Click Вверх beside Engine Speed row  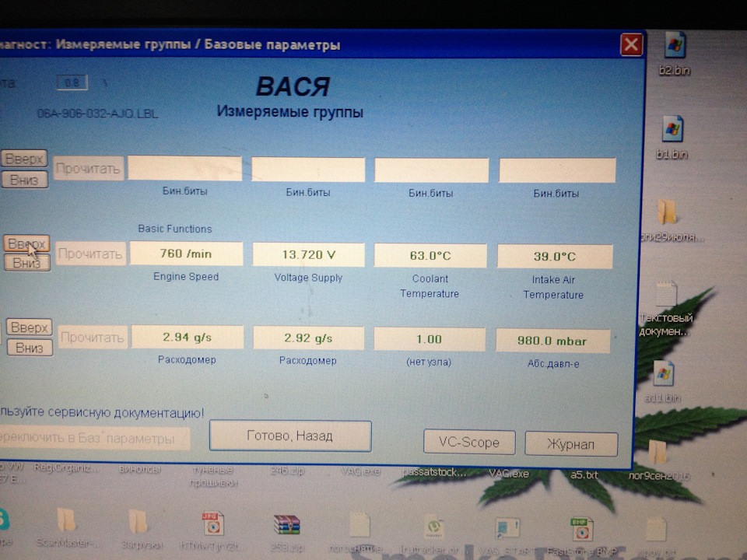pyautogui.click(x=27, y=243)
